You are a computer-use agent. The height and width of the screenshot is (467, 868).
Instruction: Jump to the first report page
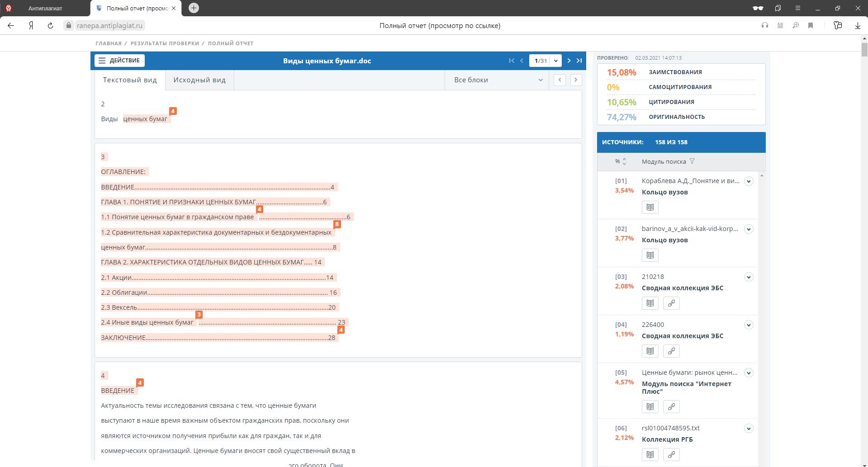(x=512, y=61)
